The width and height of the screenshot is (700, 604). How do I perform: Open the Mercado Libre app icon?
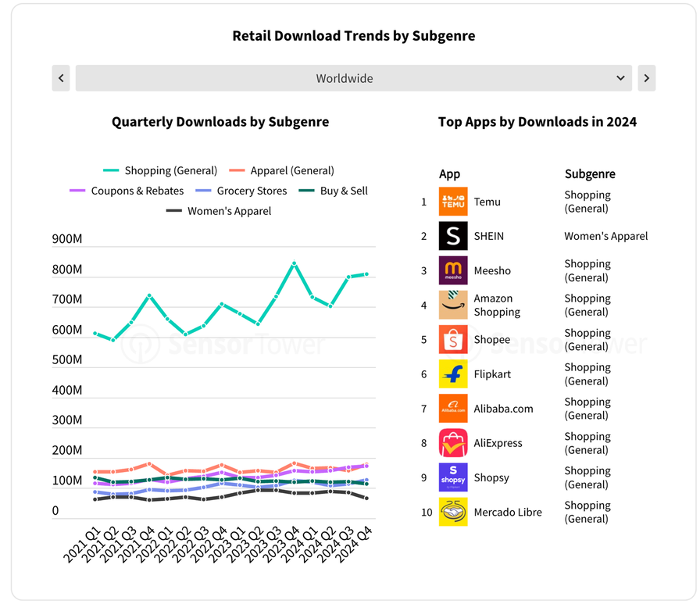(x=452, y=512)
